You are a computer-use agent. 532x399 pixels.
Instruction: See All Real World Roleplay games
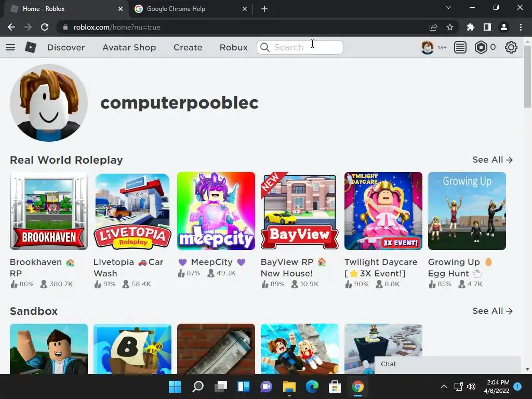tap(493, 160)
